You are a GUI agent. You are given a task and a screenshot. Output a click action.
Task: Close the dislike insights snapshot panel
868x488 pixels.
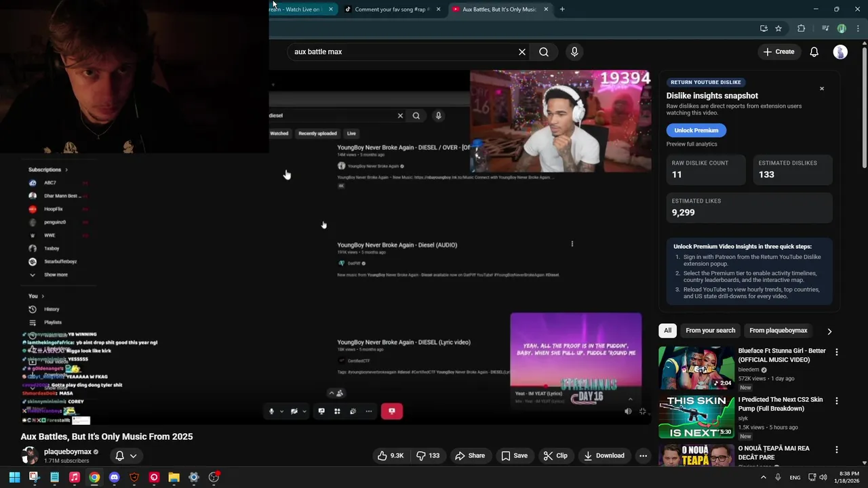coord(822,89)
